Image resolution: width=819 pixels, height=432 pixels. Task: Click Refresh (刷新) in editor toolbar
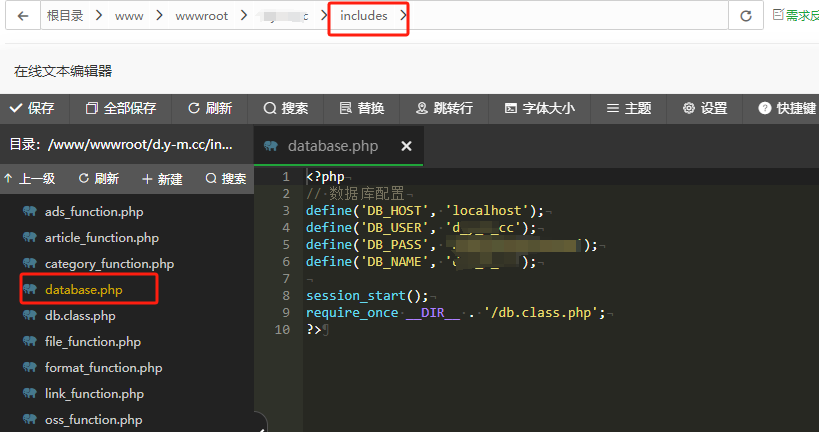click(209, 108)
